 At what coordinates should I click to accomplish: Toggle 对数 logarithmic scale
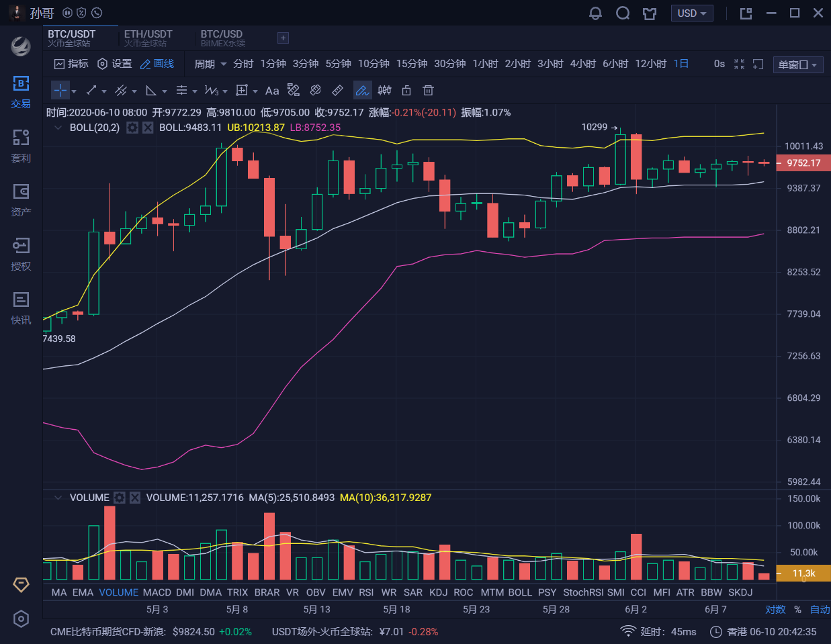coord(775,610)
